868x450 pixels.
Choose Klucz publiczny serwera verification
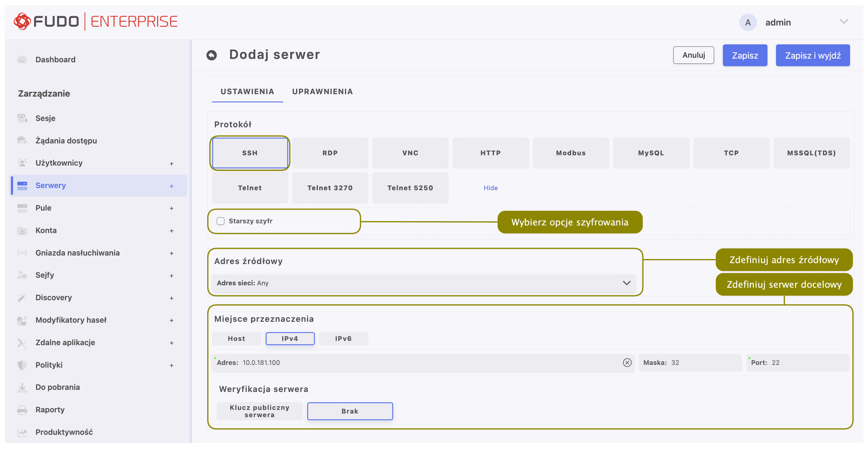260,411
